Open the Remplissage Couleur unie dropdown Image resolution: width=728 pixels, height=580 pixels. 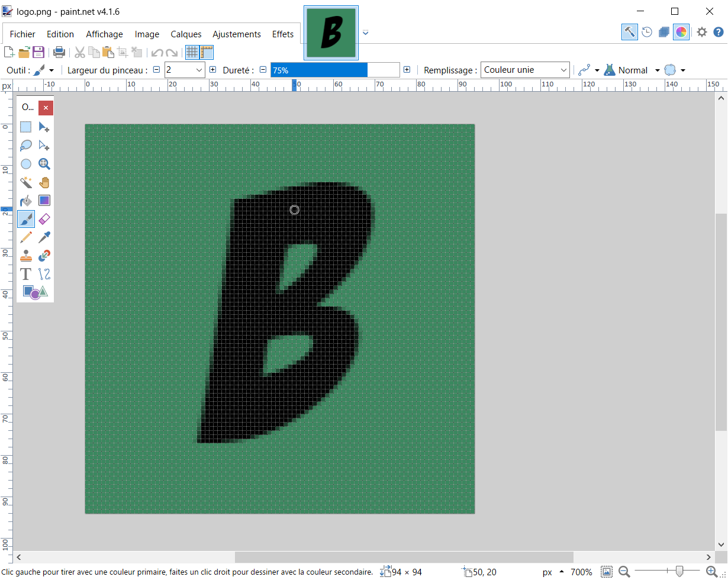click(563, 70)
